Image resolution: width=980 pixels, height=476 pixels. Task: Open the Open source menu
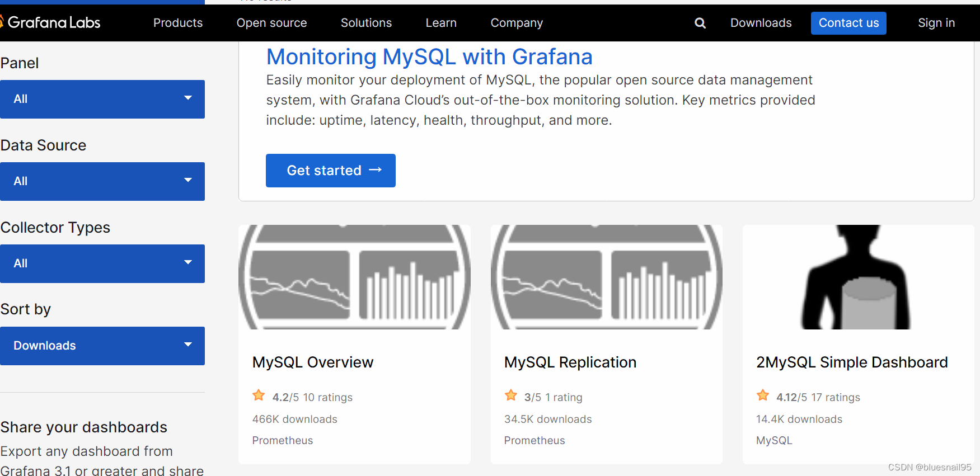pyautogui.click(x=271, y=23)
